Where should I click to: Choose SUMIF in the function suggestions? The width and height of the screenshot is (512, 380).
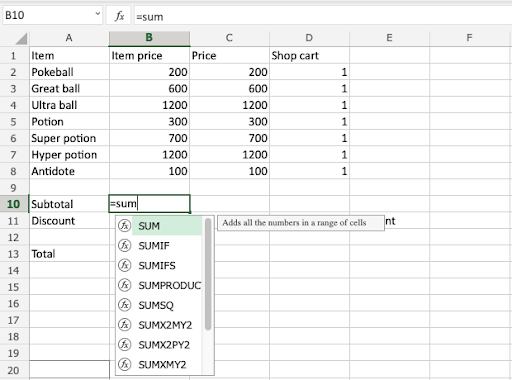tap(154, 246)
